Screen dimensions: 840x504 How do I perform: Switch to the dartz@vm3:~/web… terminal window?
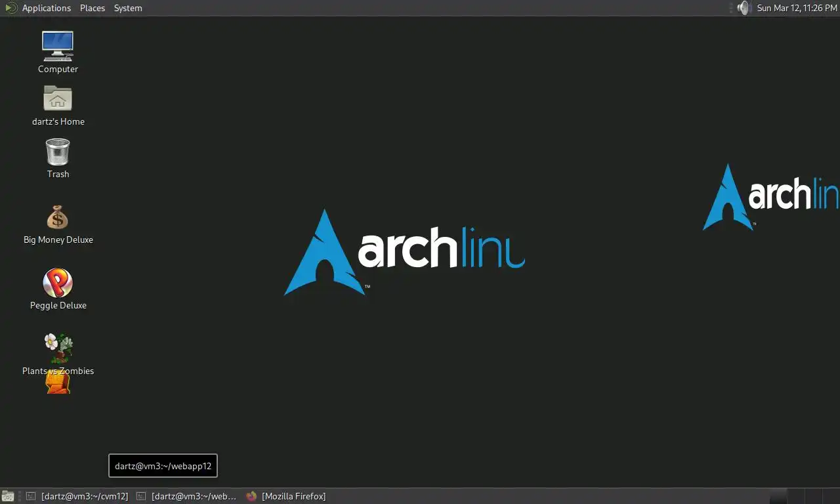[187, 496]
